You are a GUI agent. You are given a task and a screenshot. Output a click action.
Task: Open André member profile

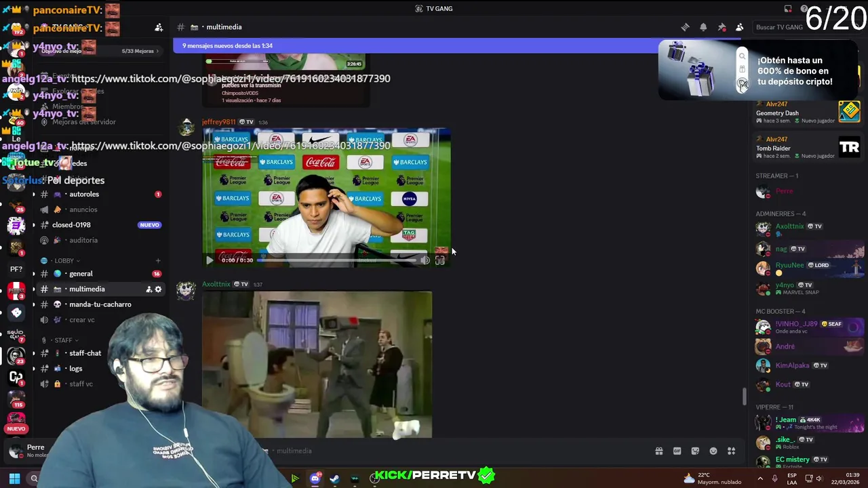[x=810, y=346]
